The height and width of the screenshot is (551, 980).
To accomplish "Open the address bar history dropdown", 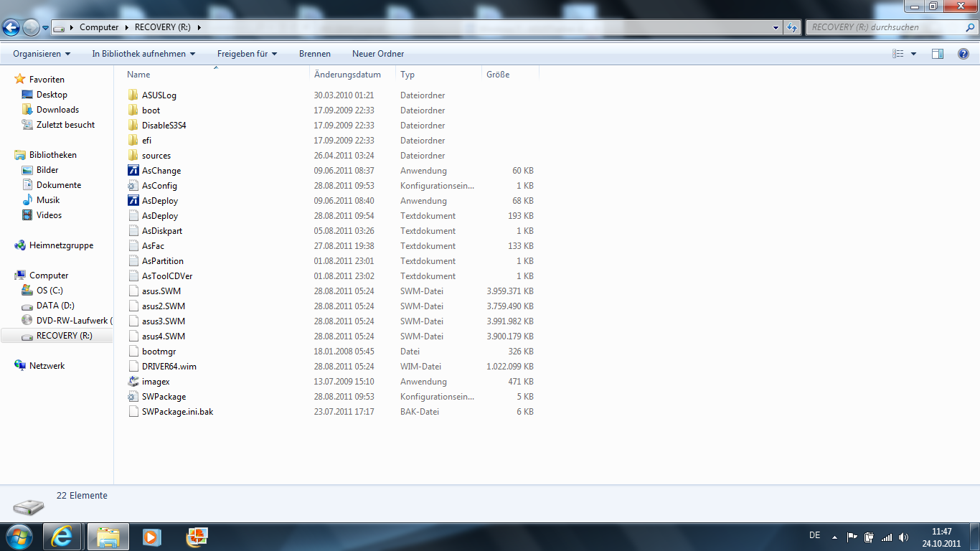I will [776, 27].
